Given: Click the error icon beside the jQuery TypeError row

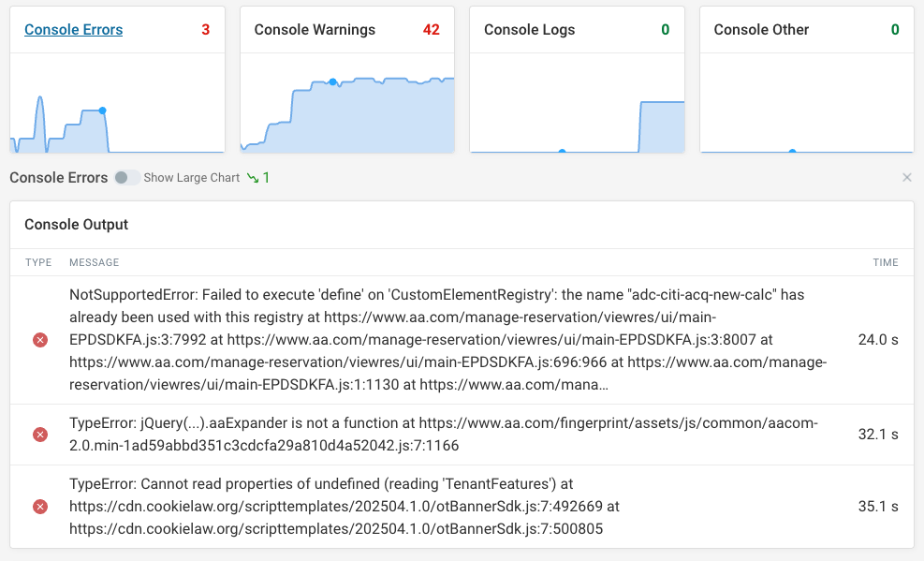Looking at the screenshot, I should click(39, 433).
